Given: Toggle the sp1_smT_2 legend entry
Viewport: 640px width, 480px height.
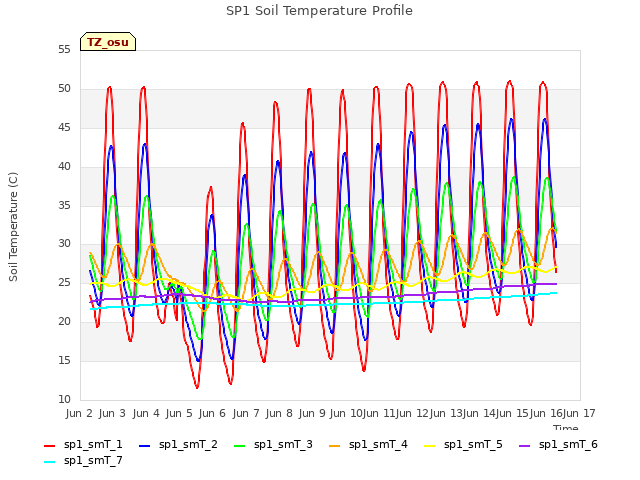Looking at the screenshot, I should pos(178,444).
